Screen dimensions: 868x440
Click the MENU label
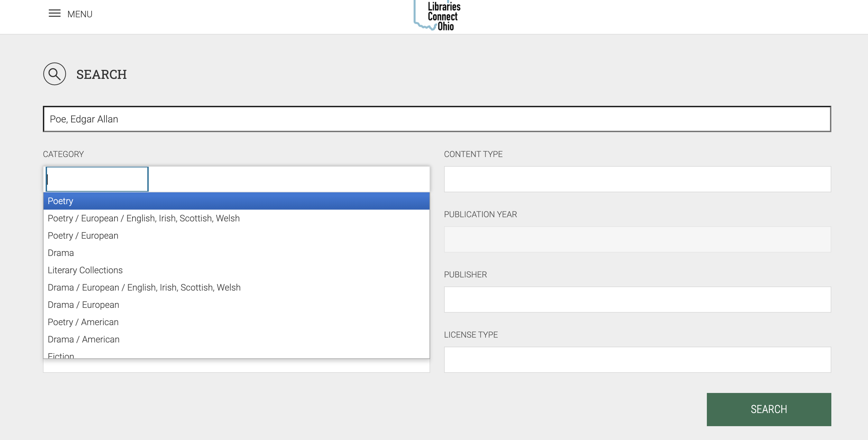(80, 14)
